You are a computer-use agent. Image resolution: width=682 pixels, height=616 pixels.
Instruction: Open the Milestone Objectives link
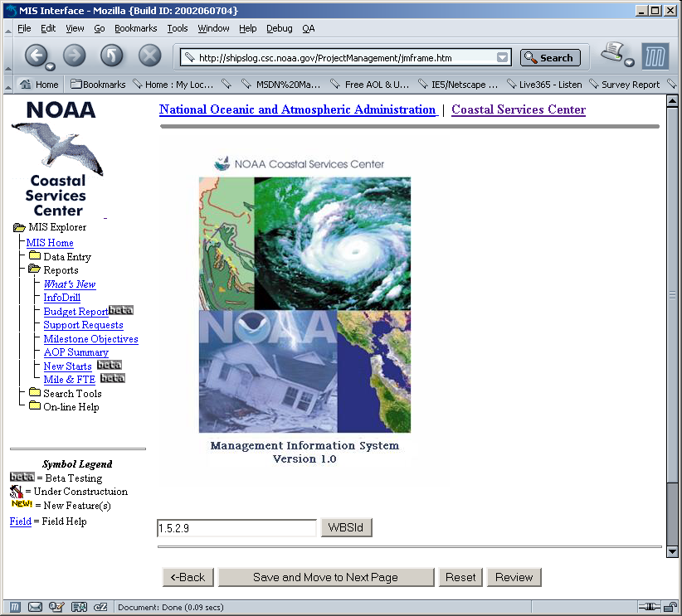(x=91, y=338)
